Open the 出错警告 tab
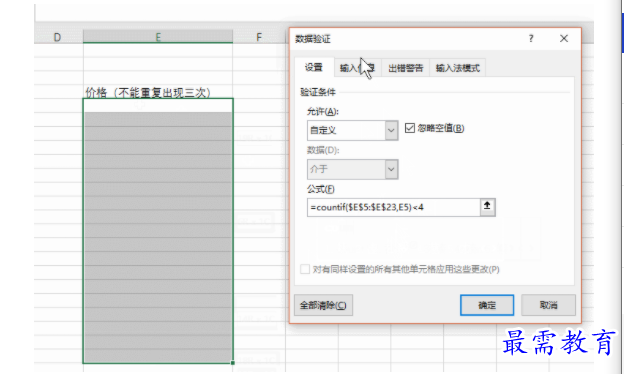Image resolution: width=624 pixels, height=374 pixels. point(406,68)
